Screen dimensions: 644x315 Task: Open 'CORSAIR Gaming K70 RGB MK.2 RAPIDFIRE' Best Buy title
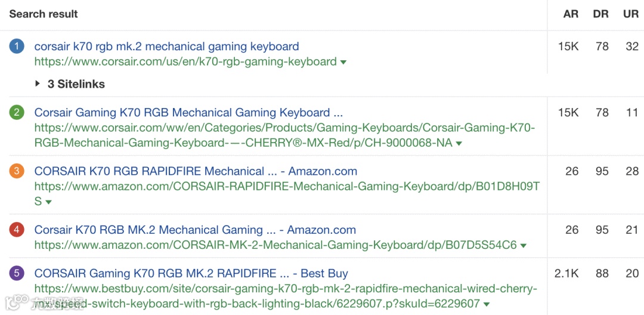[x=191, y=273]
